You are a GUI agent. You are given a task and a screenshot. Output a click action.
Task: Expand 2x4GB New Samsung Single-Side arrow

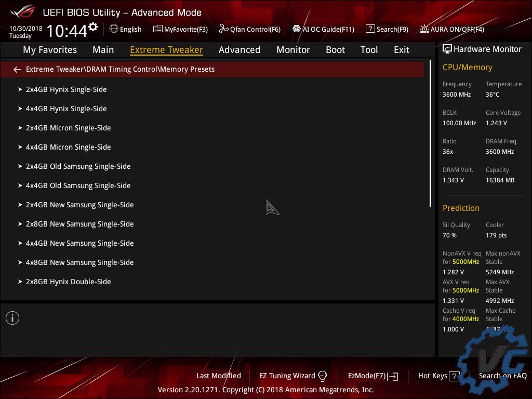coord(20,205)
